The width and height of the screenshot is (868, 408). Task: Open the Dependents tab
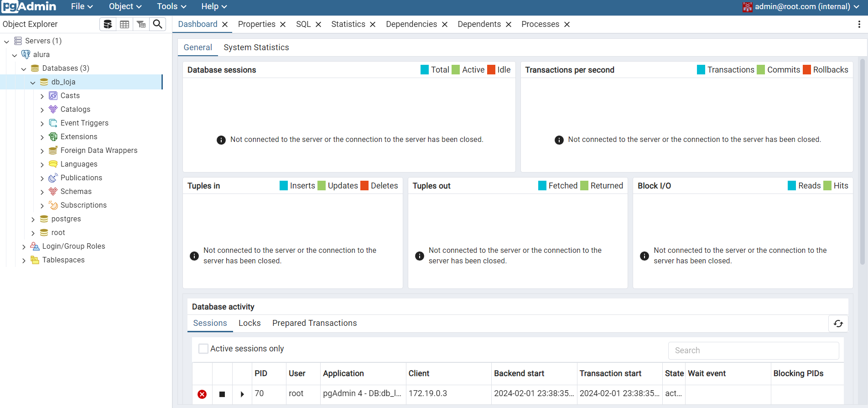[x=479, y=24]
